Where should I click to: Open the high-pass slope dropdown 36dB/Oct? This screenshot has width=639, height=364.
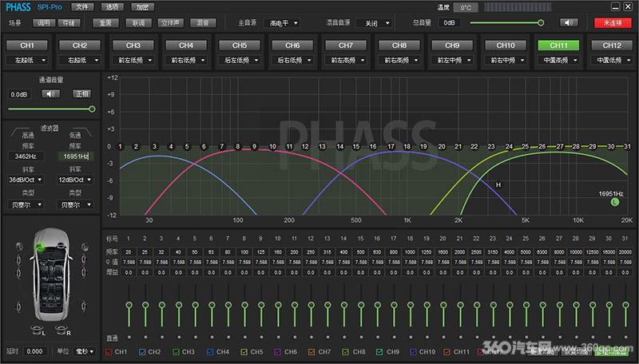(x=26, y=180)
